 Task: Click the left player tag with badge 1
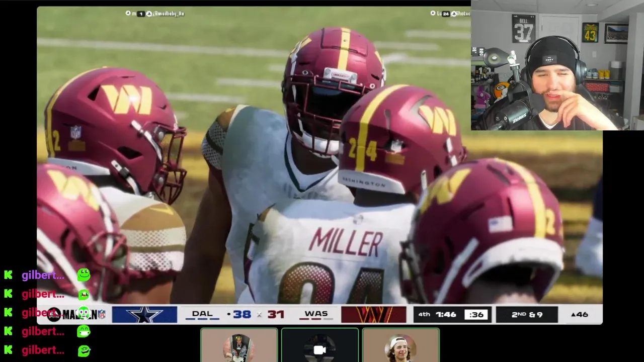coord(154,14)
